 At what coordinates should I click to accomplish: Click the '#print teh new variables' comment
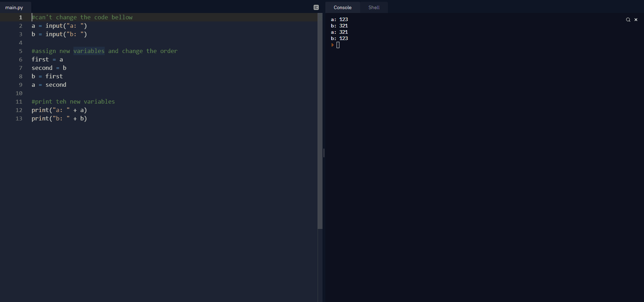[73, 101]
